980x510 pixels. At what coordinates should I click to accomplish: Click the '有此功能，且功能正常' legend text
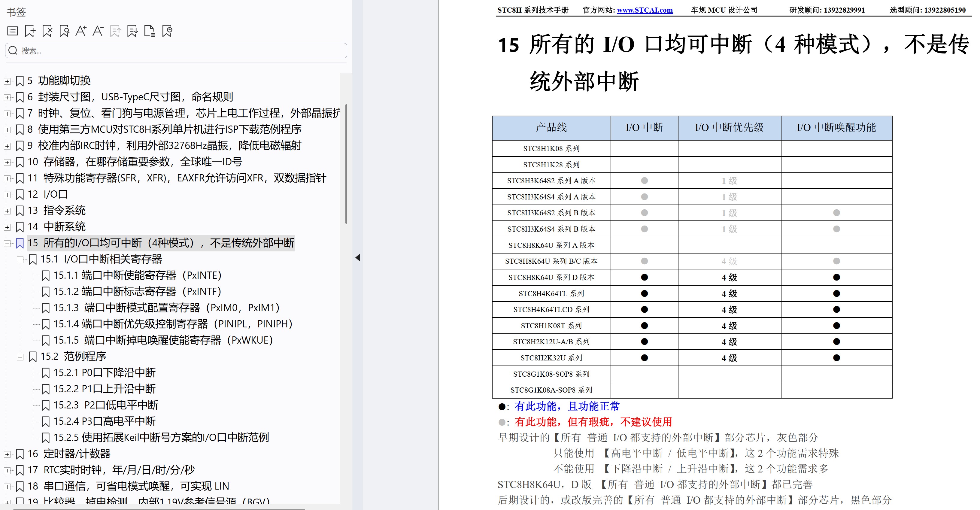click(x=567, y=406)
